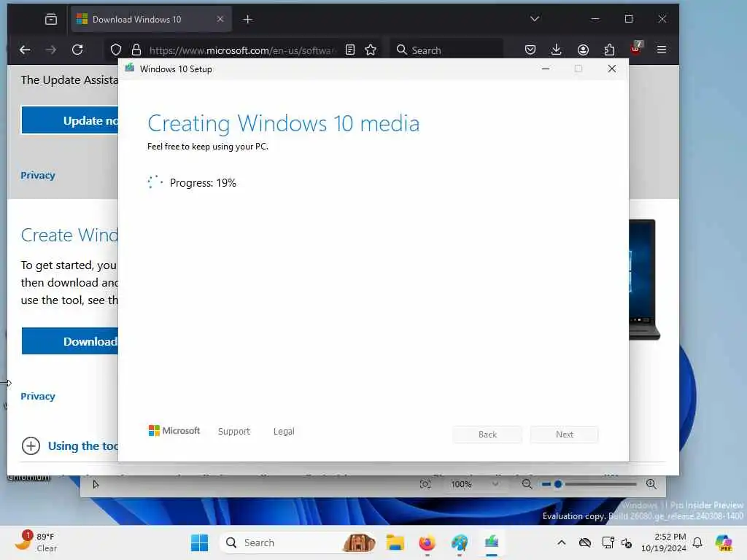Open the Firefox hamburger menu
747x560 pixels.
point(662,50)
